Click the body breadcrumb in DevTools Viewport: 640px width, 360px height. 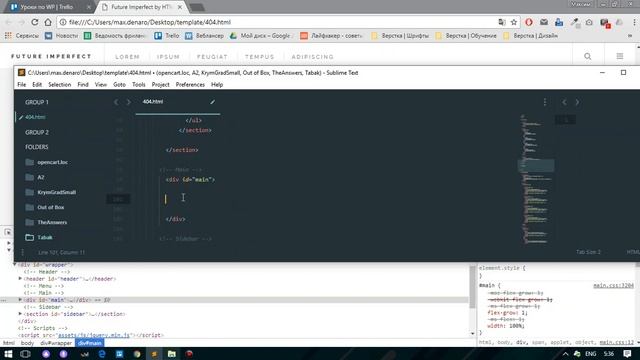click(x=27, y=343)
